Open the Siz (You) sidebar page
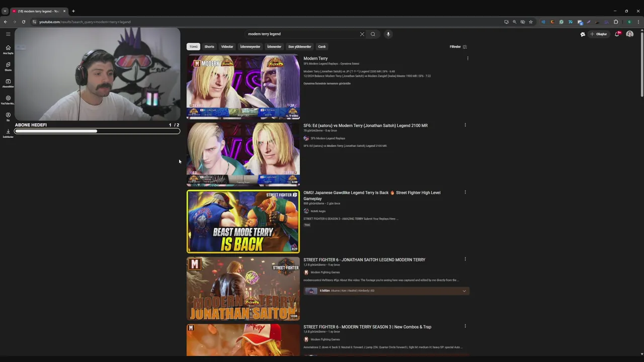 pyautogui.click(x=8, y=117)
